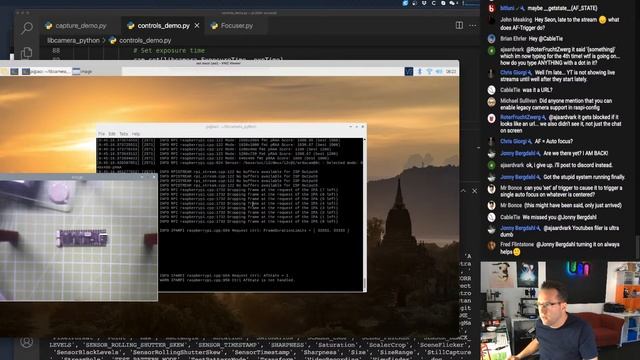
Task: Click John Meaking's chat message
Action: pos(560,23)
